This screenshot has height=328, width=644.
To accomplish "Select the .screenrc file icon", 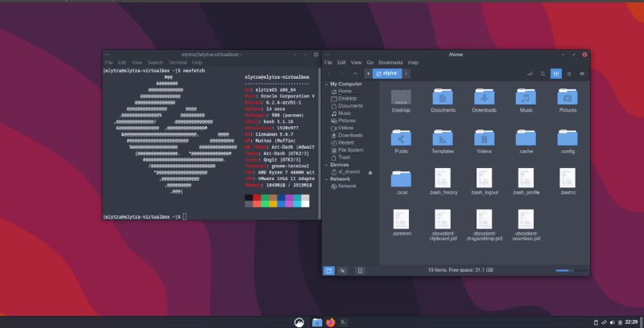I will click(x=401, y=219).
